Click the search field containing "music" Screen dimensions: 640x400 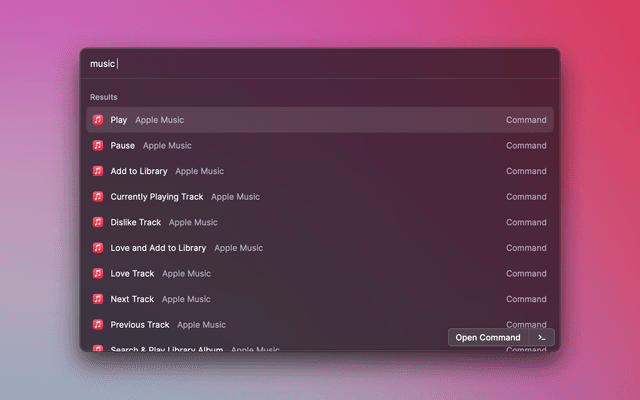click(x=320, y=64)
